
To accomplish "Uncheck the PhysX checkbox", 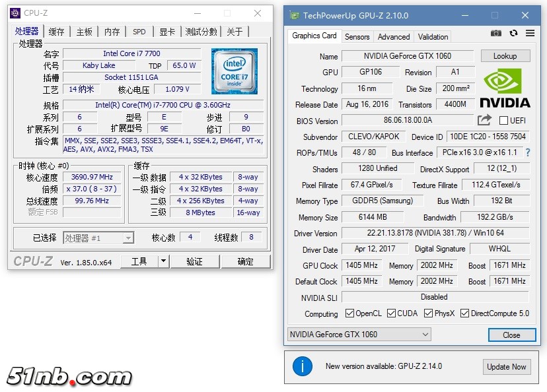I will (428, 313).
